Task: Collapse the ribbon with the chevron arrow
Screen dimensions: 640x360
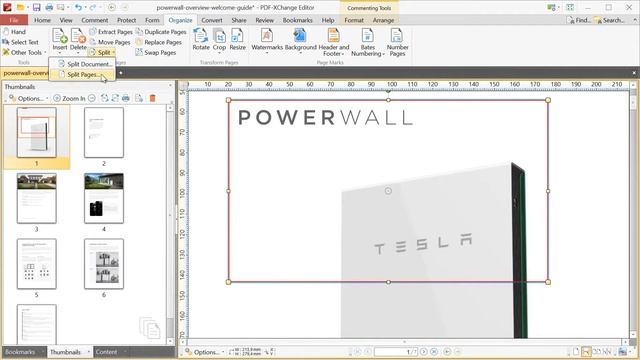Action: [x=635, y=20]
